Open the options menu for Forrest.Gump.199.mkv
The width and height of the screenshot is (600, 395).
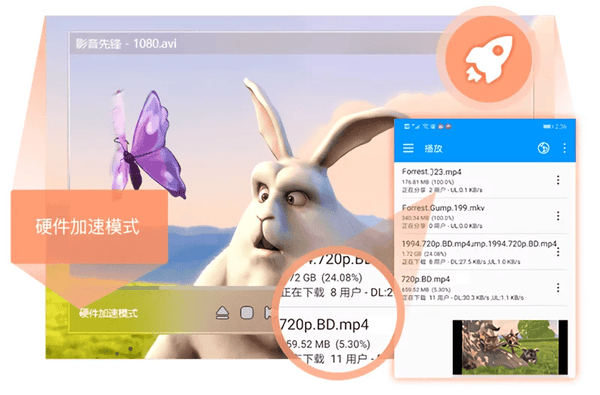[558, 216]
